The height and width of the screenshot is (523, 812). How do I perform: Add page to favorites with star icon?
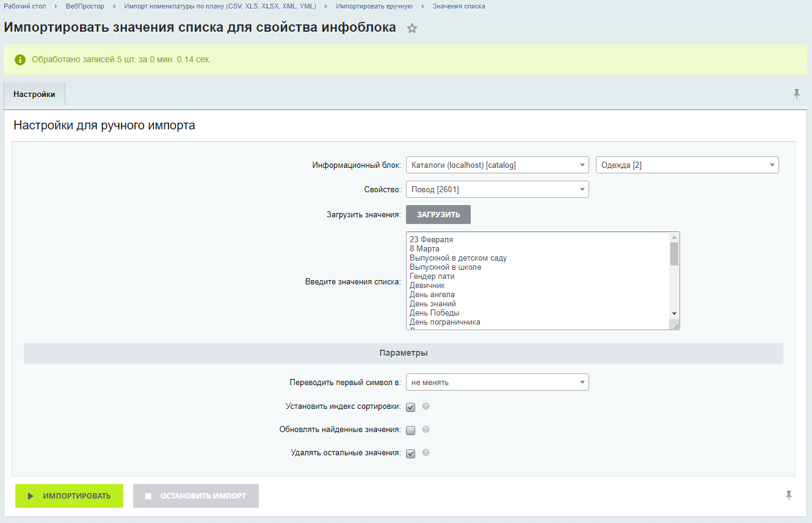click(x=412, y=28)
